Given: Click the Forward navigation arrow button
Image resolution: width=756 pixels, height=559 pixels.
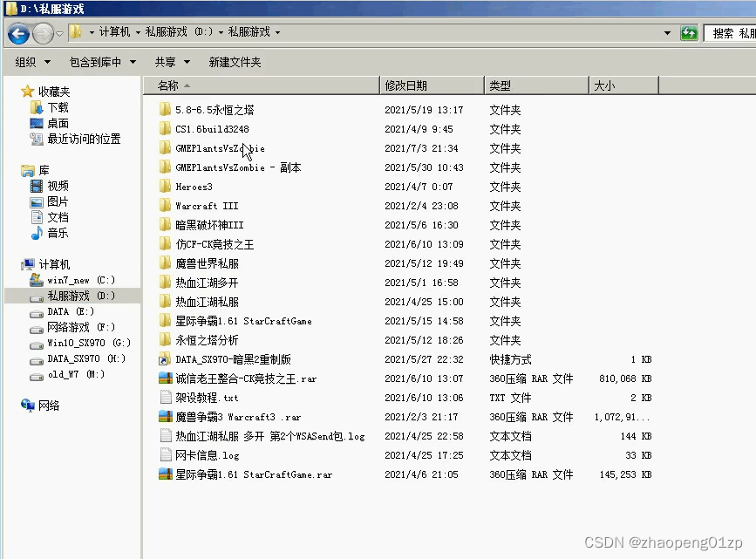Looking at the screenshot, I should pyautogui.click(x=43, y=33).
